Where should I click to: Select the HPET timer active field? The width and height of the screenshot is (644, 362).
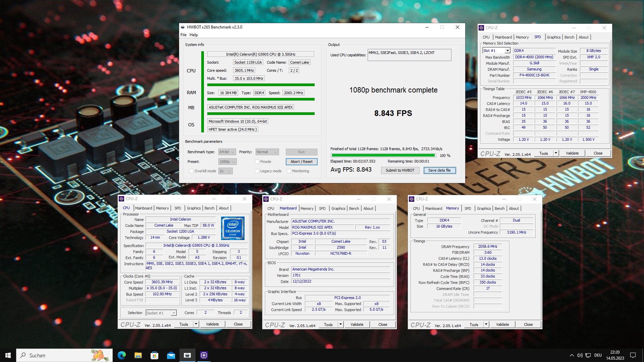click(232, 129)
